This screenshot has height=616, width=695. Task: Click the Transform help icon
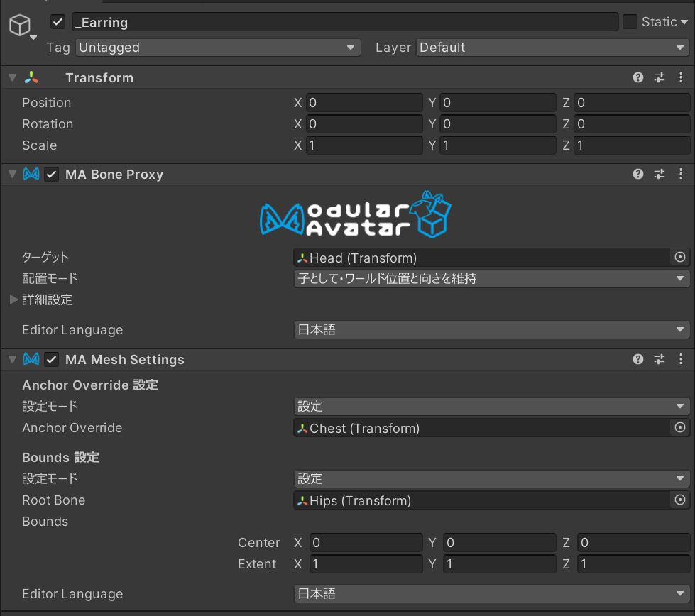coord(637,77)
